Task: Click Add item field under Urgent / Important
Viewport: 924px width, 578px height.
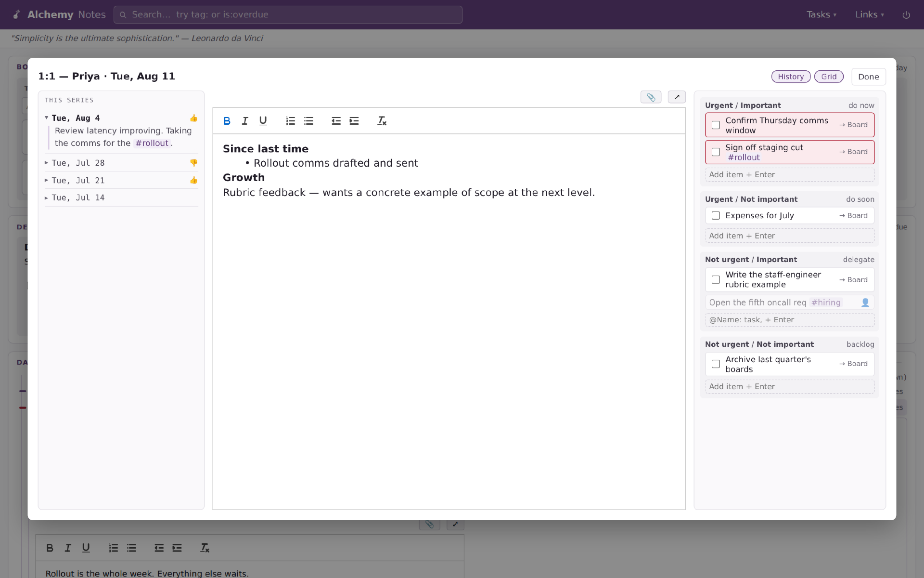Action: 789,175
